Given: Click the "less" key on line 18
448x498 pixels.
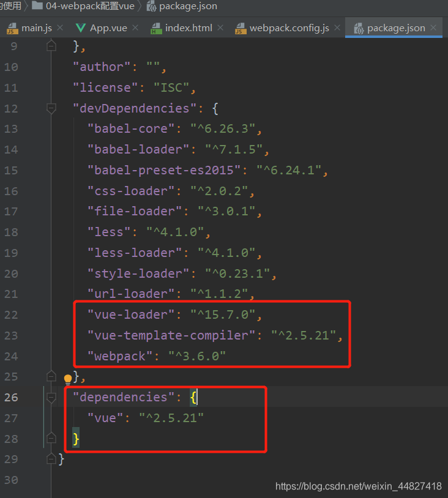Looking at the screenshot, I should (109, 232).
